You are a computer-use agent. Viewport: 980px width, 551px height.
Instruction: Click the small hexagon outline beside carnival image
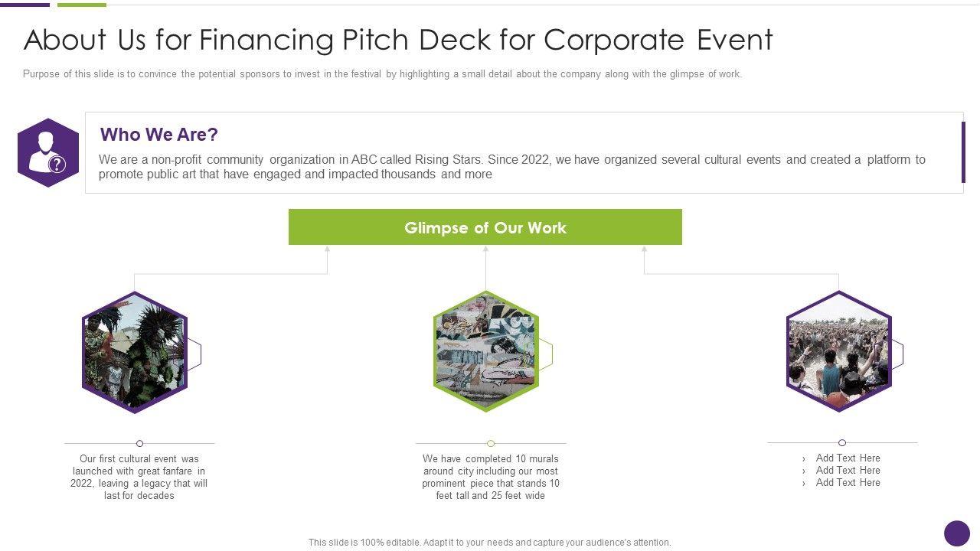[x=194, y=354]
